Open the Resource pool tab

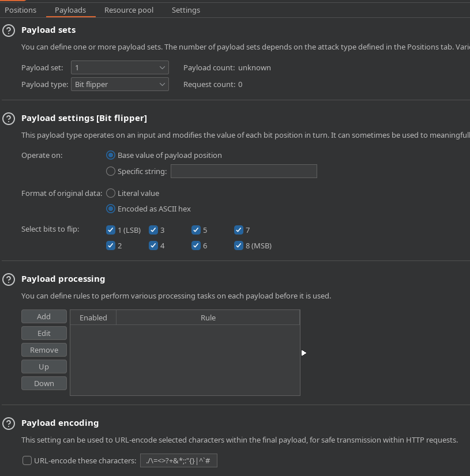click(129, 10)
